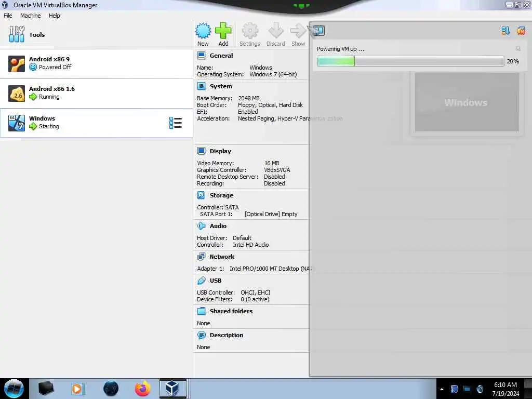Open the Windows Start menu

pyautogui.click(x=14, y=389)
